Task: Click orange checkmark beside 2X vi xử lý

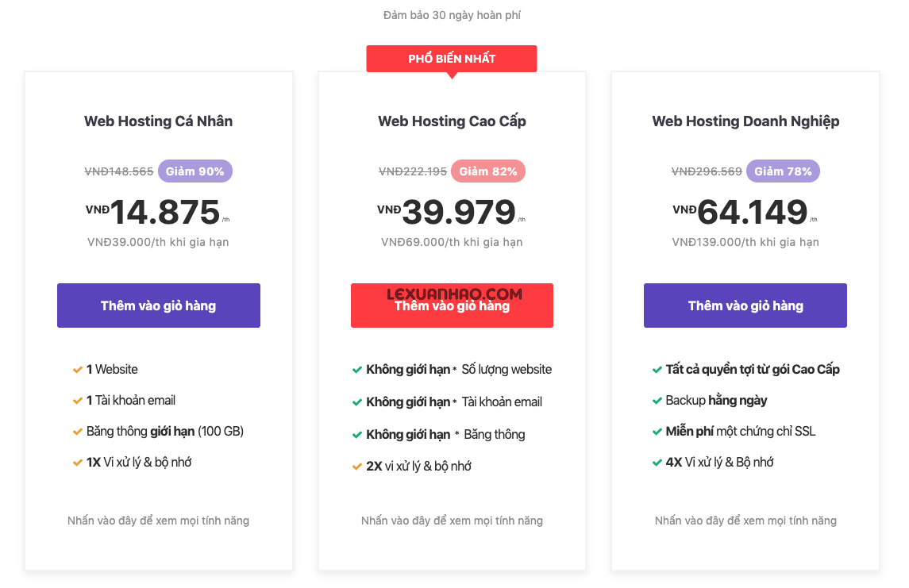Action: pos(357,467)
